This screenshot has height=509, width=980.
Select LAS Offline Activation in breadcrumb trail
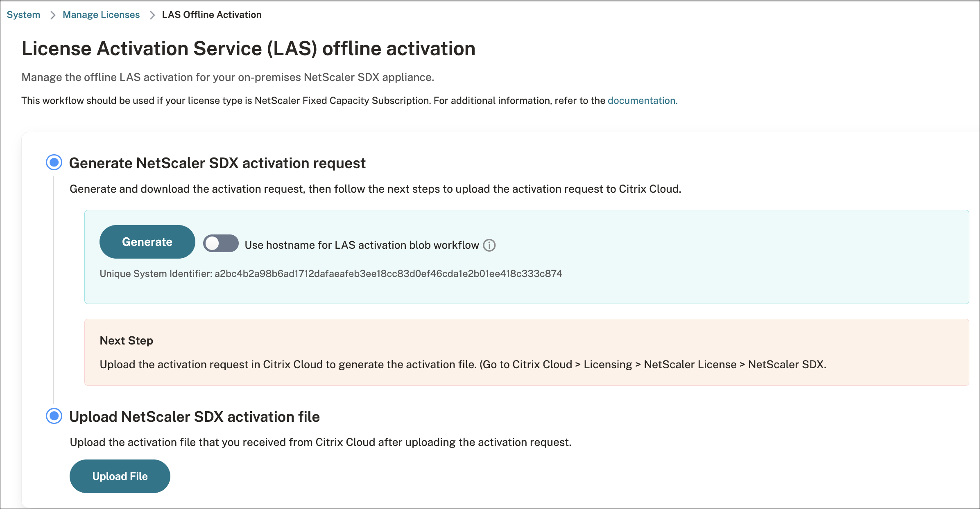pyautogui.click(x=211, y=14)
